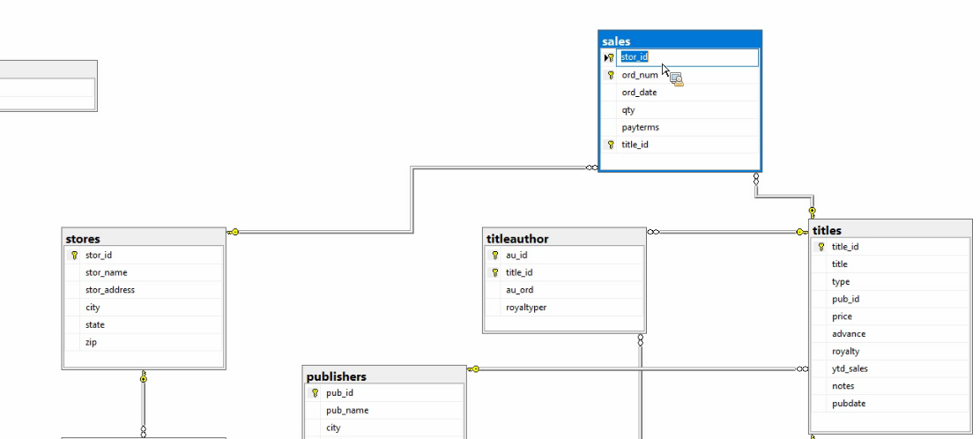This screenshot has height=439, width=980.
Task: Click relationship key endpoint at publishers right edge
Action: point(474,369)
